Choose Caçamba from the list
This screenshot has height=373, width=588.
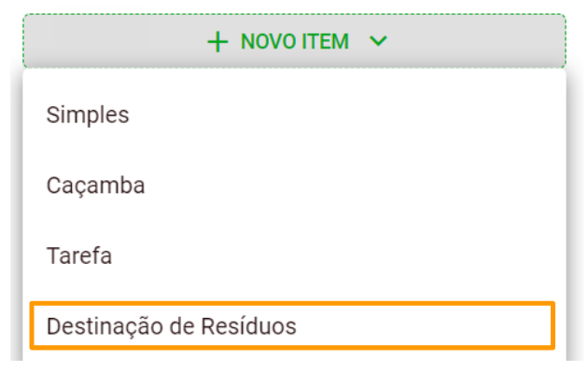95,186
